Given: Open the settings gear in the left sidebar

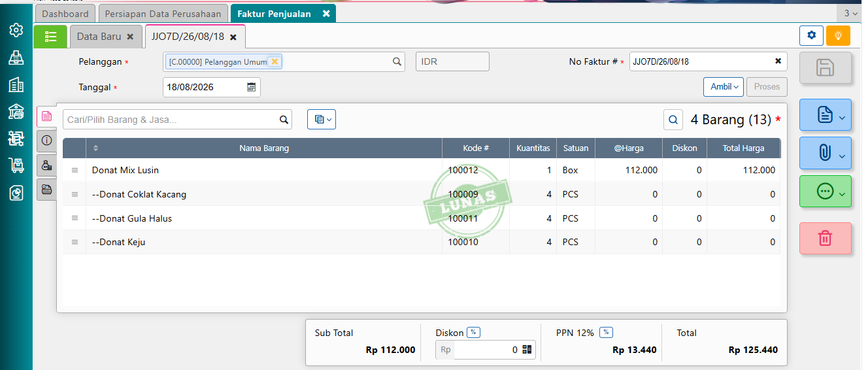Looking at the screenshot, I should tap(16, 30).
